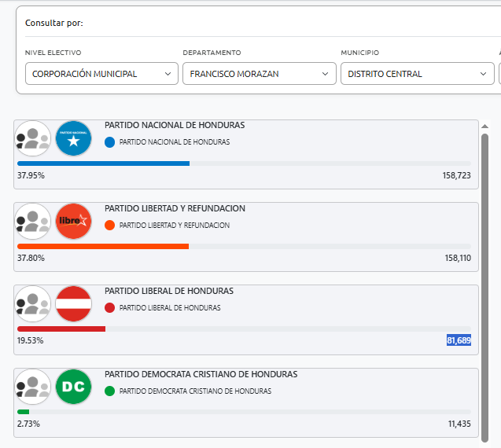The width and height of the screenshot is (501, 448).
Task: Click the red Libre party logo
Action: click(74, 221)
